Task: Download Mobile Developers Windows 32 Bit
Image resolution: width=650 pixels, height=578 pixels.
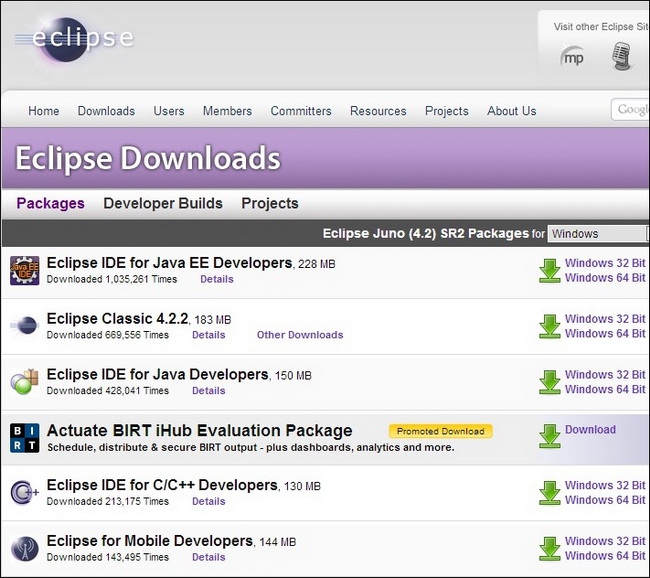Action: [605, 542]
